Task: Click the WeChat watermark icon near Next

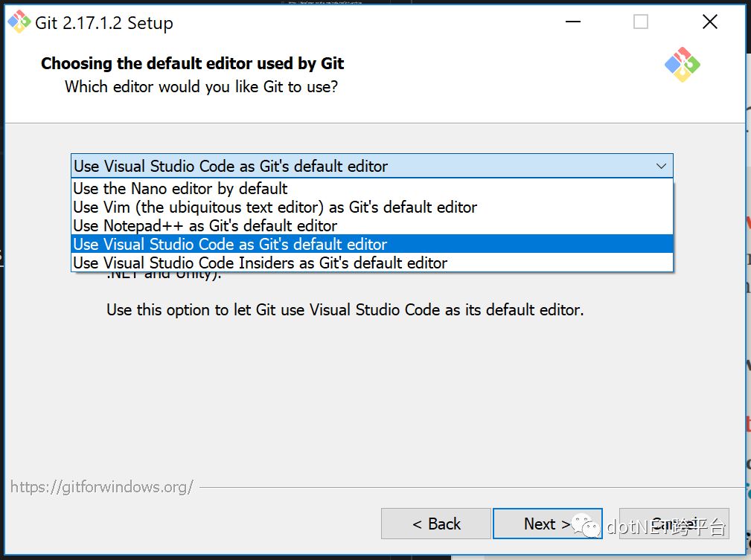Action: point(586,526)
